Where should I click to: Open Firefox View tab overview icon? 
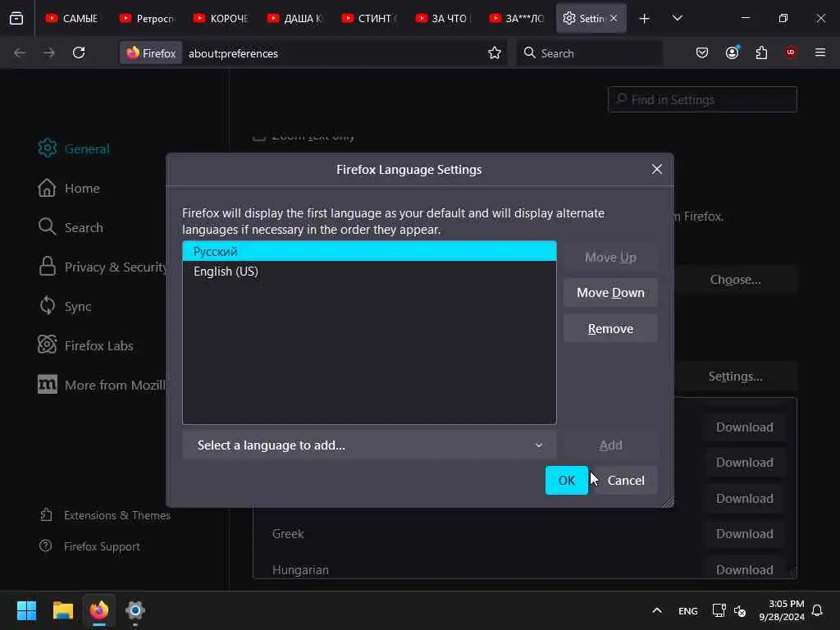pos(16,18)
